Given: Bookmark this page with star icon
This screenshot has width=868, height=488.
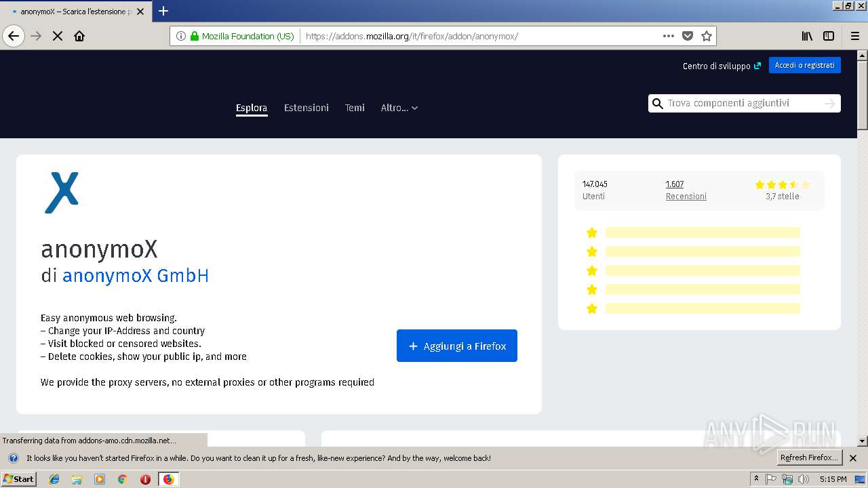Looking at the screenshot, I should pos(707,36).
